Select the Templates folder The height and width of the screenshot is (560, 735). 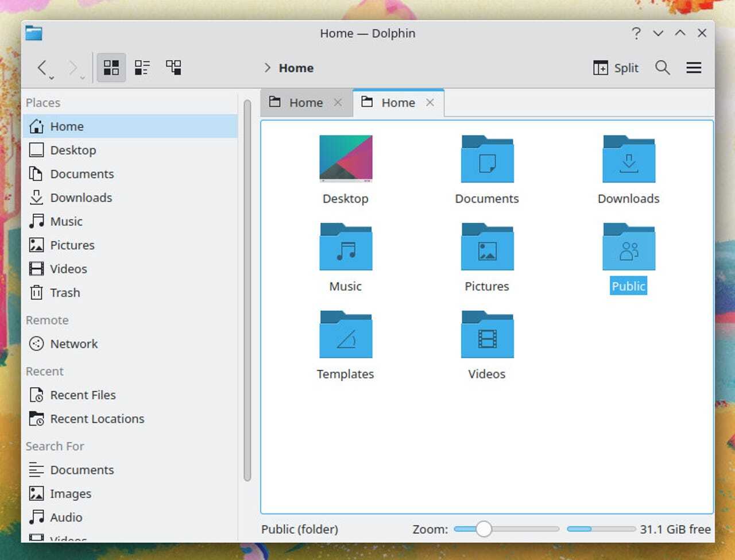click(x=345, y=336)
